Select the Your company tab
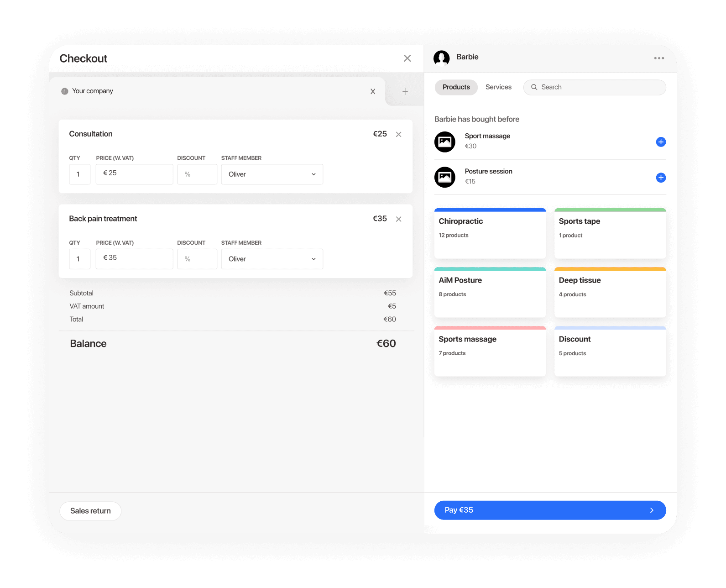This screenshot has width=726, height=588. click(217, 91)
